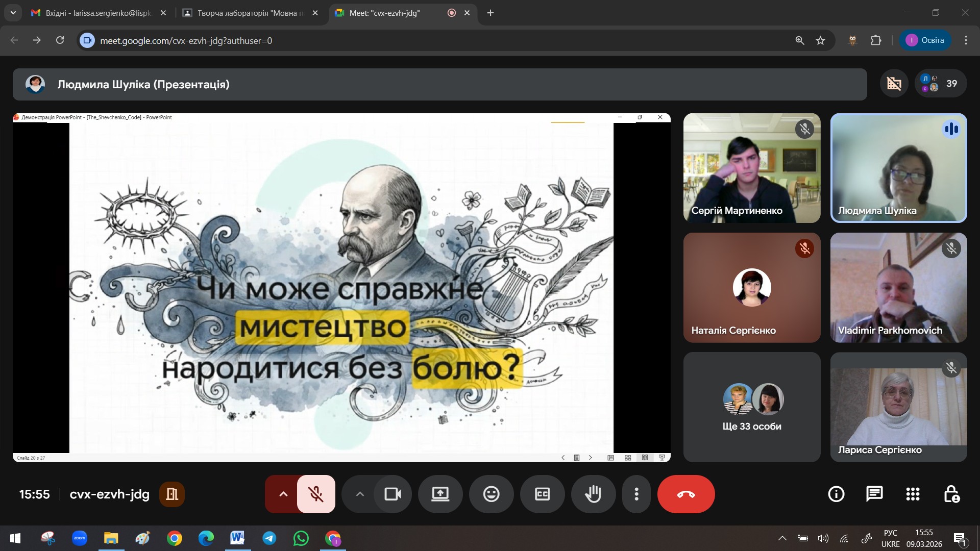Raise hand in the meeting
980x551 pixels.
tap(593, 494)
